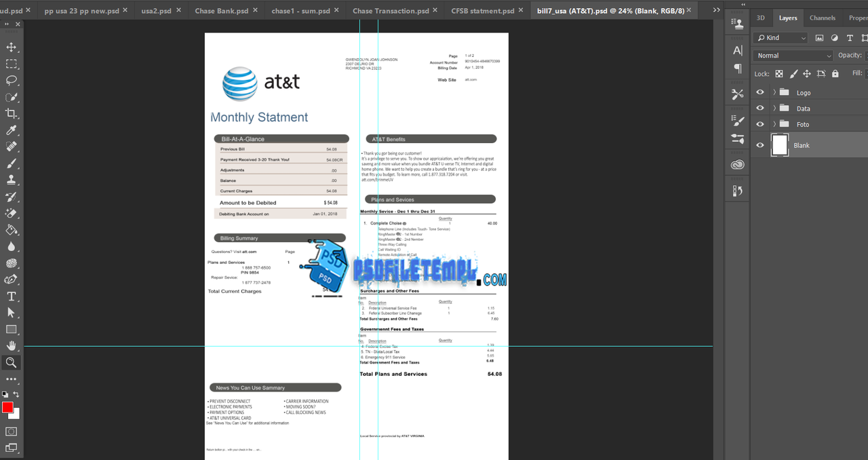Select the Move tool
Image resolution: width=868 pixels, height=460 pixels.
point(12,47)
